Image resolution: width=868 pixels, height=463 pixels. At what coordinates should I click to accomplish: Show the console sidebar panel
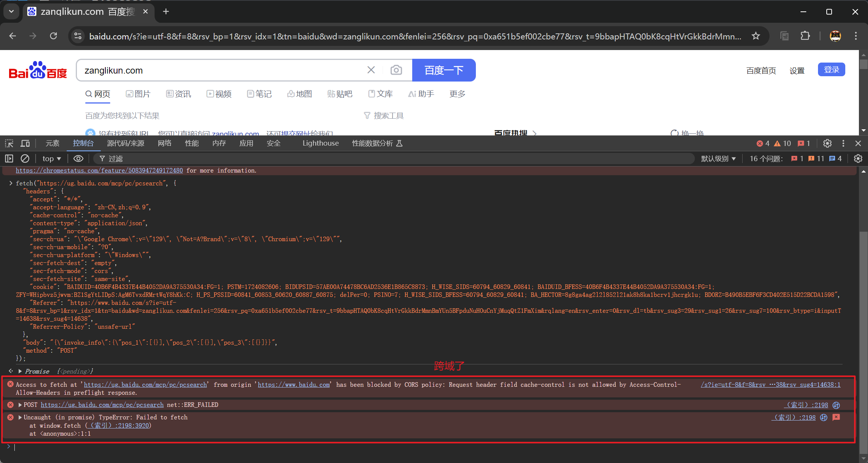tap(9, 159)
